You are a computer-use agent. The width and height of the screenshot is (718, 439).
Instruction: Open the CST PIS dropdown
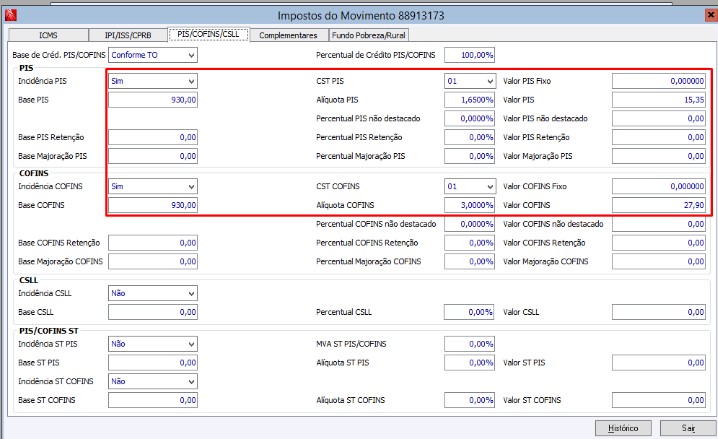point(470,81)
